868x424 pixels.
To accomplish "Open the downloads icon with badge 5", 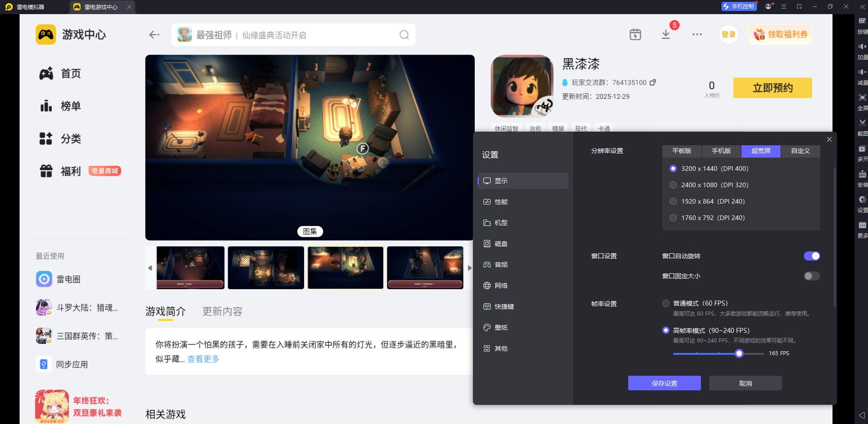I will [666, 35].
